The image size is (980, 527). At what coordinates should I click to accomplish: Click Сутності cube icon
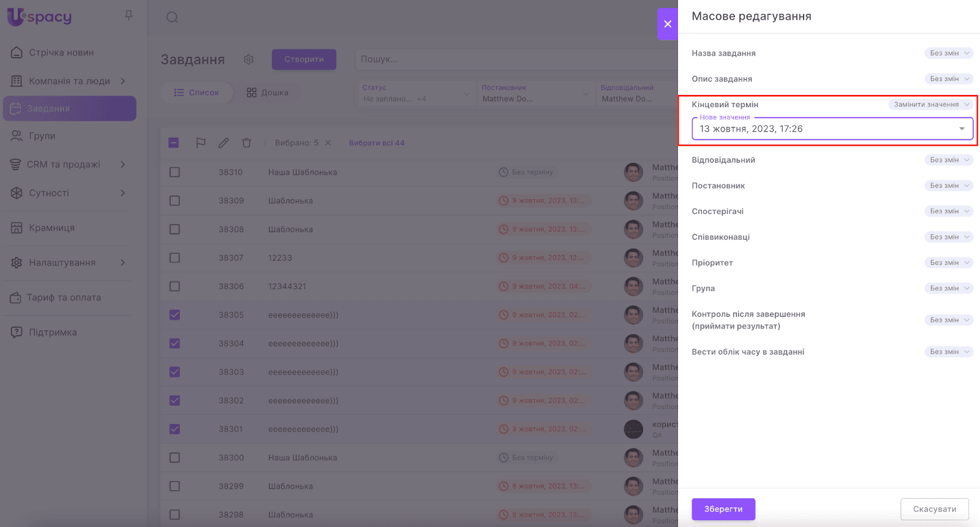17,193
